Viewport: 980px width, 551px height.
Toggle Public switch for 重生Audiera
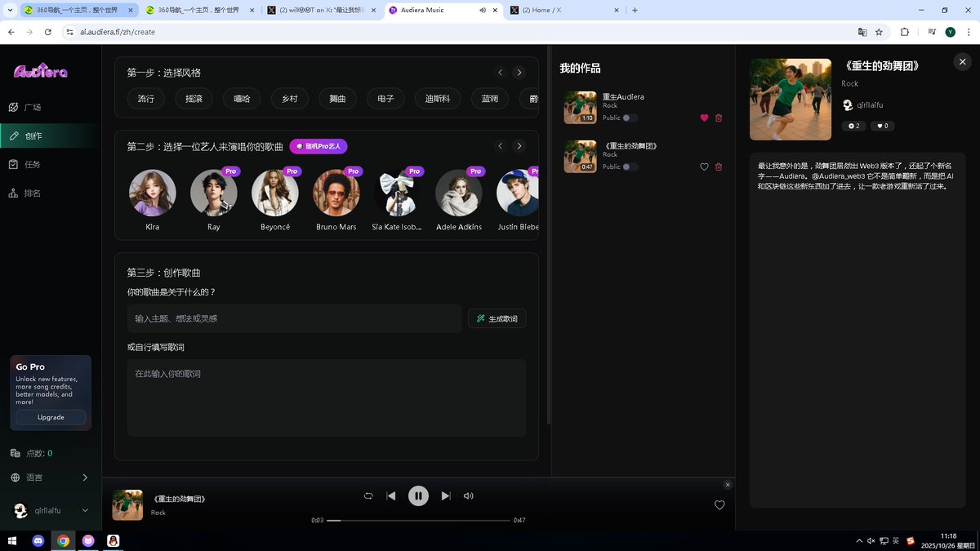[630, 118]
